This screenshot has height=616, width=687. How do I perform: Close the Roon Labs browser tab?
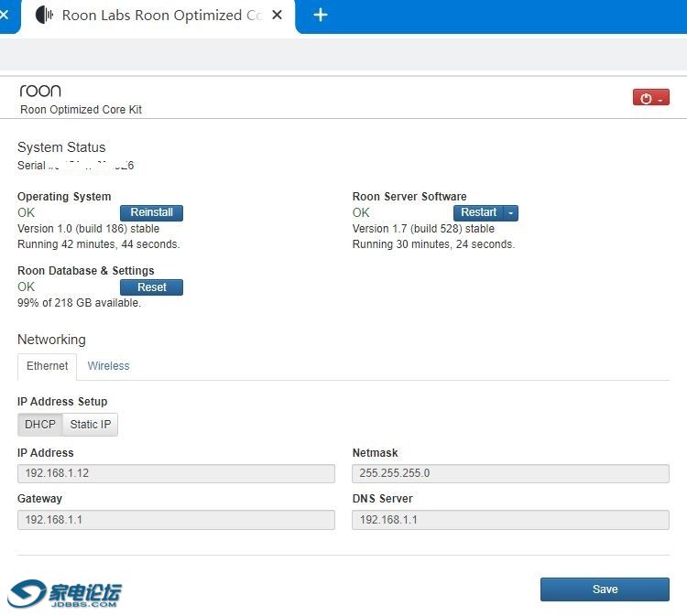click(x=278, y=16)
